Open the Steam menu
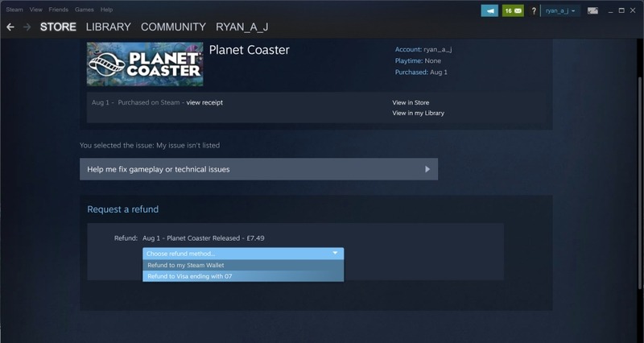Screen dimensions: 644x343 point(14,10)
